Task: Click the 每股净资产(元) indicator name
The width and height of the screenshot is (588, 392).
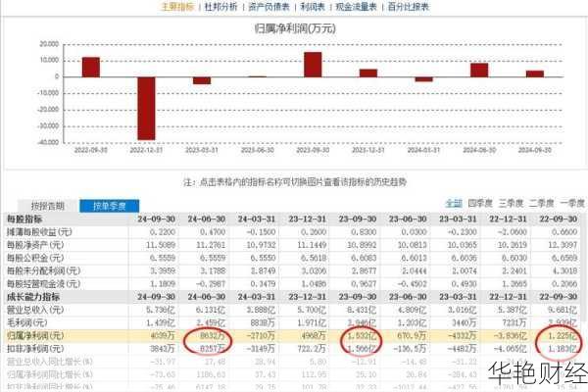Action: [x=35, y=245]
